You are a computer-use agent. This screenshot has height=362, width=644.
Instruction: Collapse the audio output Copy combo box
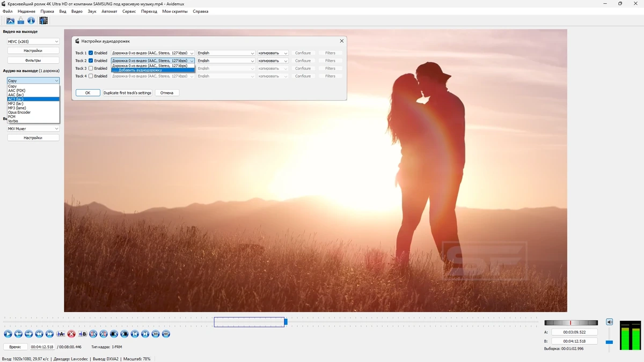pyautogui.click(x=33, y=81)
